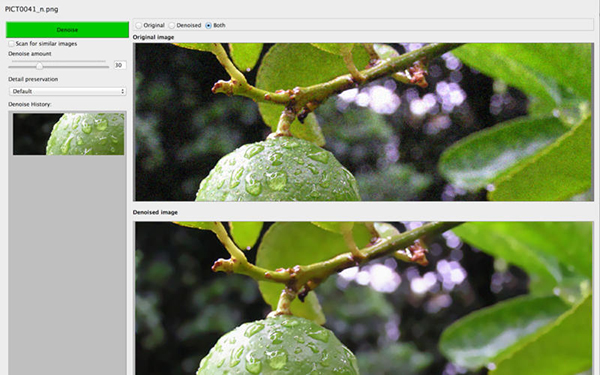The width and height of the screenshot is (600, 375).
Task: Click the Denoised image preview
Action: [x=363, y=298]
